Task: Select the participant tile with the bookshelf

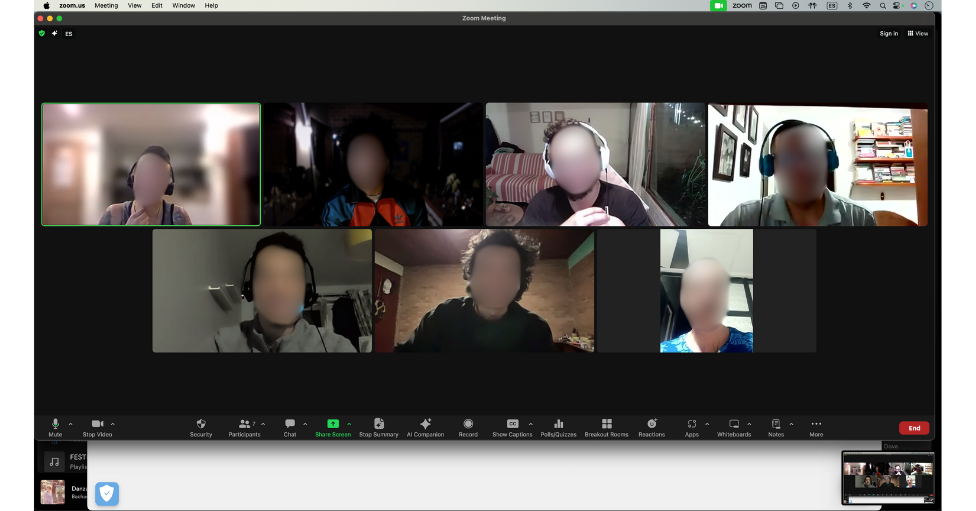Action: (818, 164)
